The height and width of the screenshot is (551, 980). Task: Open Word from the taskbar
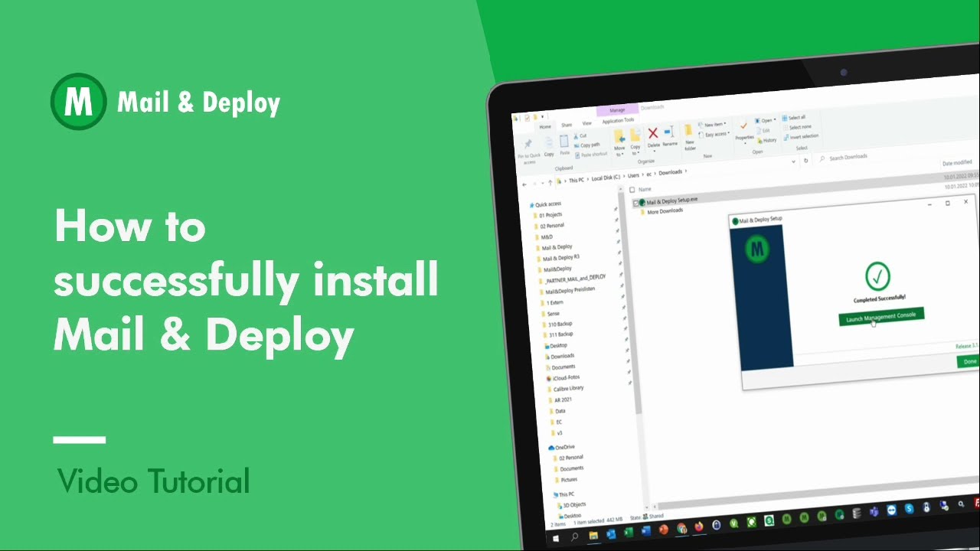(645, 530)
